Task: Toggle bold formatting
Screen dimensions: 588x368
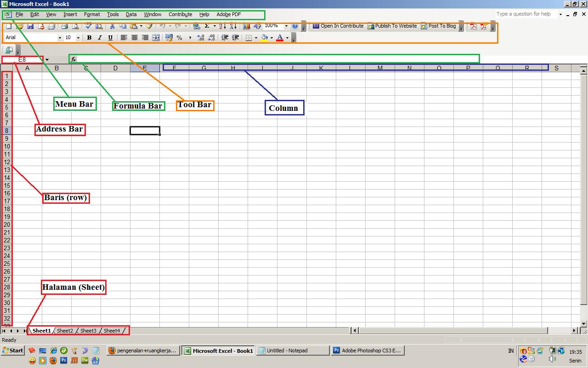Action: pos(89,37)
